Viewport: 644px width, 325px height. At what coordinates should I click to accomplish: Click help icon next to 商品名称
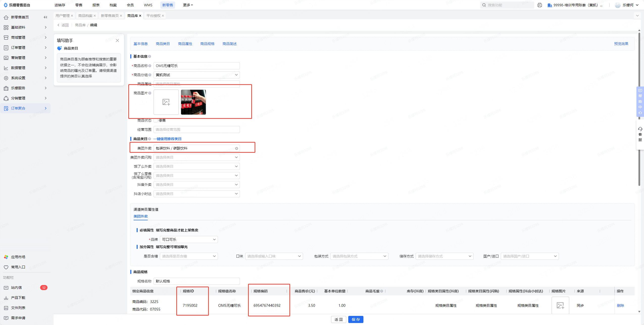150,66
